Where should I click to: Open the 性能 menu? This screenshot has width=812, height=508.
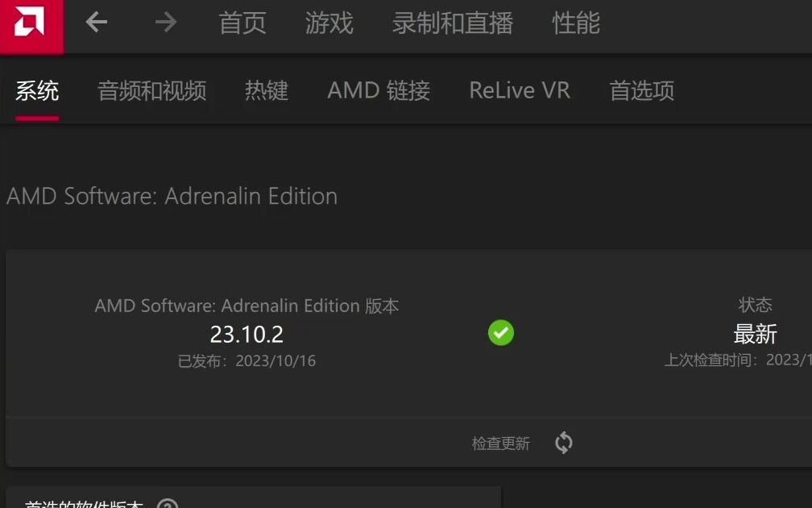tap(576, 23)
